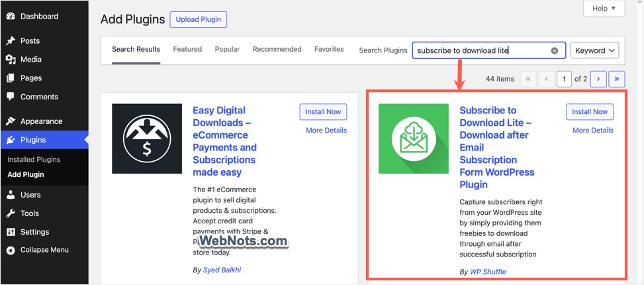Open Installed Plugins submenu item
Screen dimensions: 644x285
[x=34, y=160]
